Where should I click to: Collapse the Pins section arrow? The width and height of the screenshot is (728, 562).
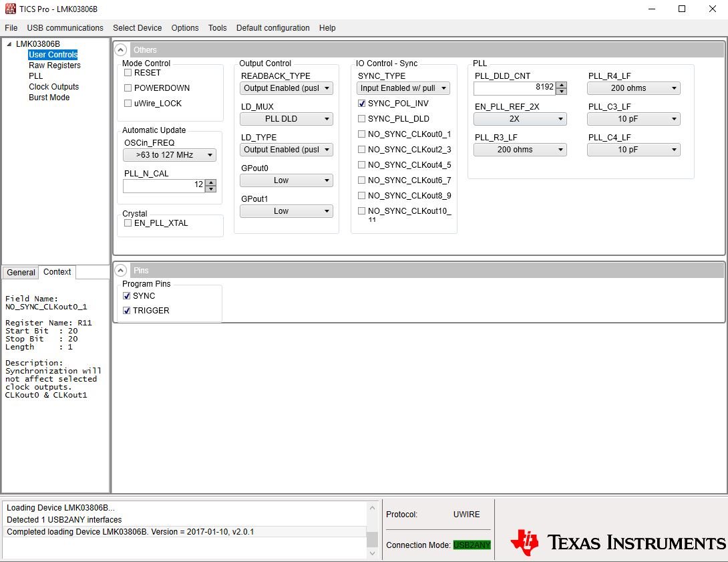(x=121, y=271)
